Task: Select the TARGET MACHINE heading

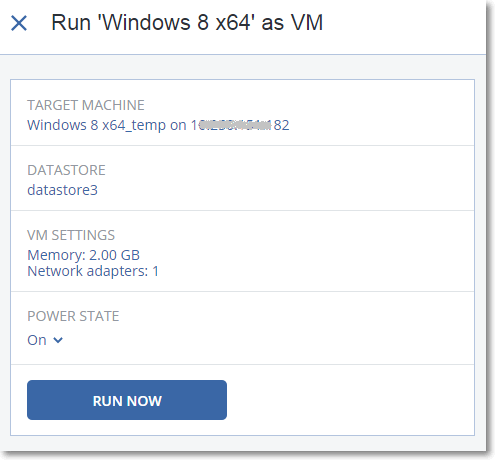Action: click(86, 105)
